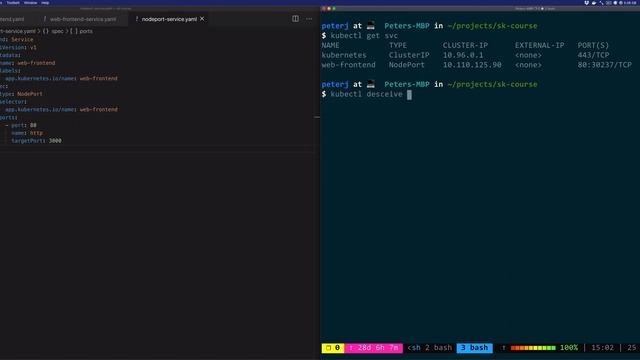Open the Window menu in the menu bar
Screen dimensions: 640x360
pyautogui.click(x=30, y=2)
